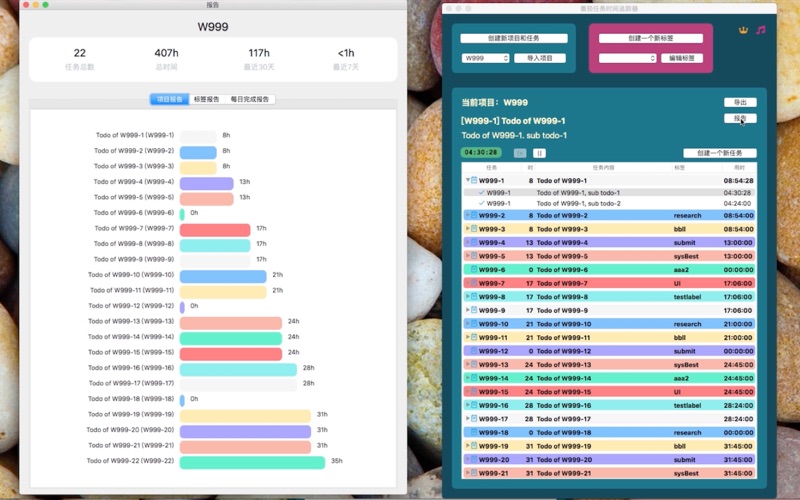This screenshot has height=500, width=800.
Task: Click the task document icon beside W999-9
Action: (x=474, y=310)
